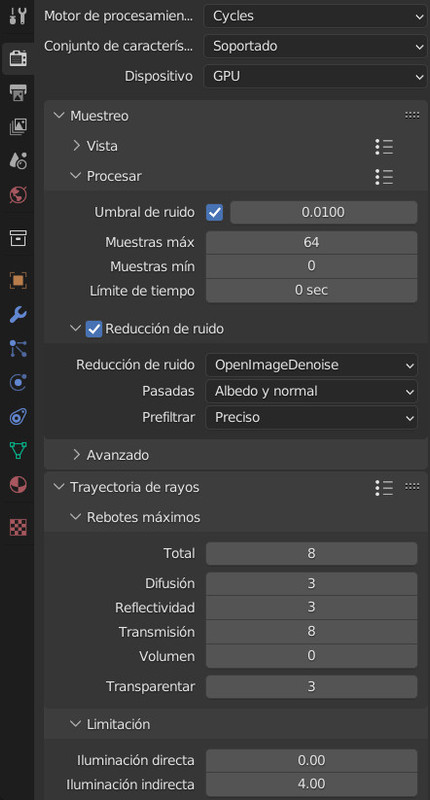This screenshot has width=430, height=800.
Task: Click the Umbral de ruido value 0.0100
Action: click(x=323, y=212)
